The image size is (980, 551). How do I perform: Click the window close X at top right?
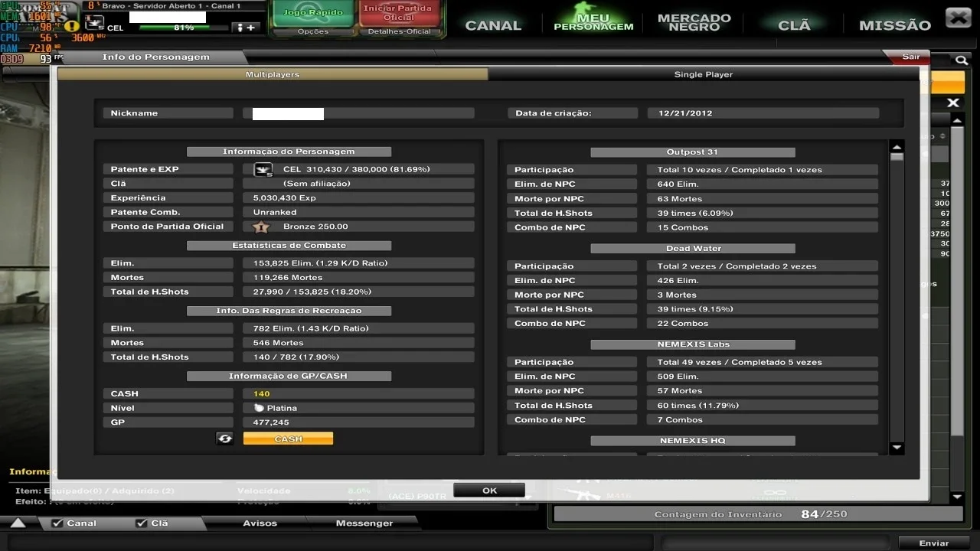coord(958,18)
